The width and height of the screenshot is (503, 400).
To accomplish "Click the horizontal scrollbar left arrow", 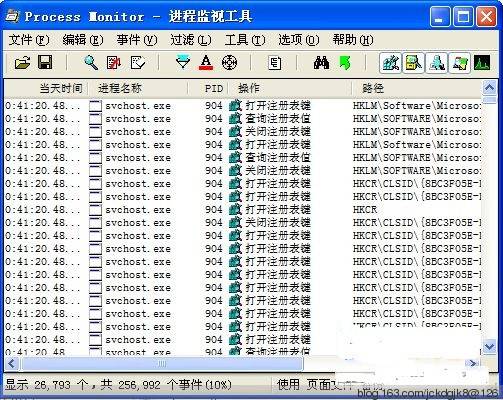I will pos(11,363).
